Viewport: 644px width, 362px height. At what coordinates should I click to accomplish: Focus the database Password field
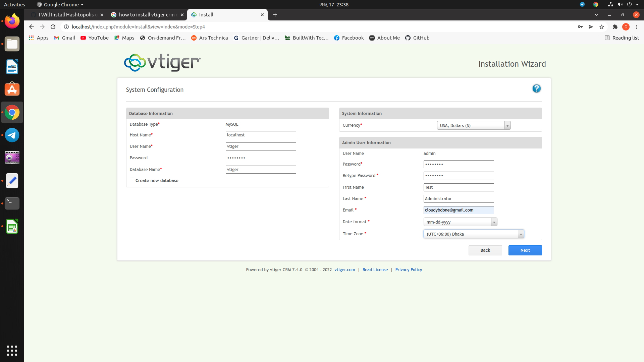pos(261,158)
